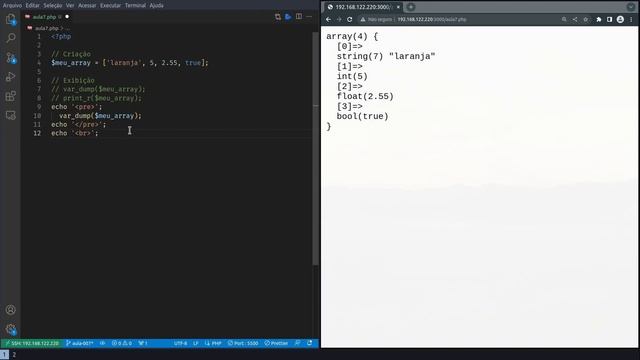Click the compare changes icon in editor toolbar
Screen dimensions: 640x360
click(278, 17)
